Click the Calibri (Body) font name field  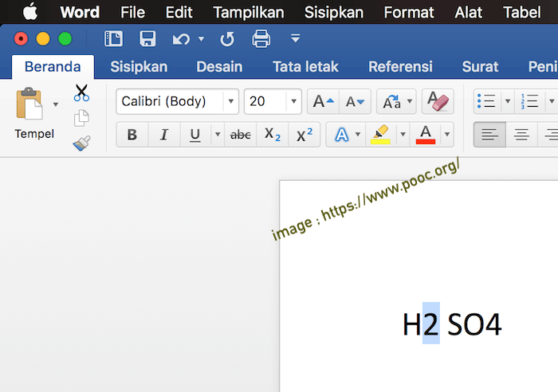point(170,101)
